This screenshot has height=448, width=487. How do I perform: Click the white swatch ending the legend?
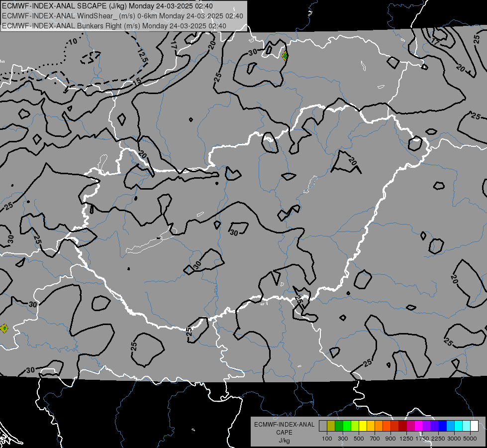pos(474,426)
